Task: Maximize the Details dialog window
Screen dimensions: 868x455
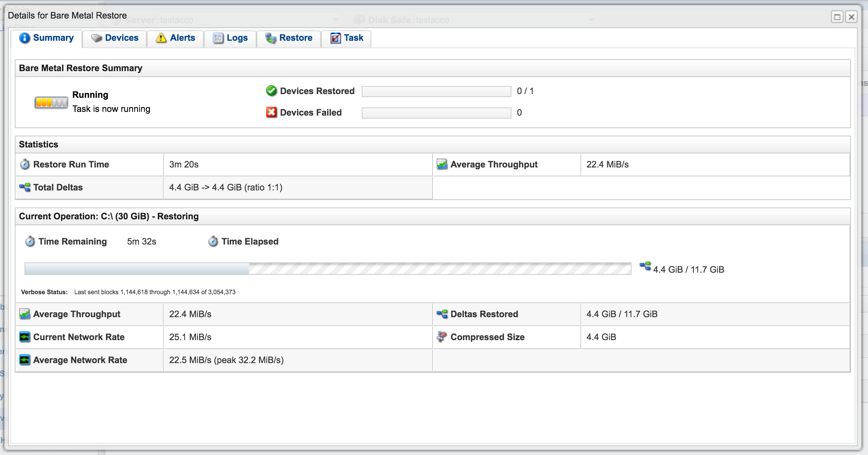Action: coord(837,17)
